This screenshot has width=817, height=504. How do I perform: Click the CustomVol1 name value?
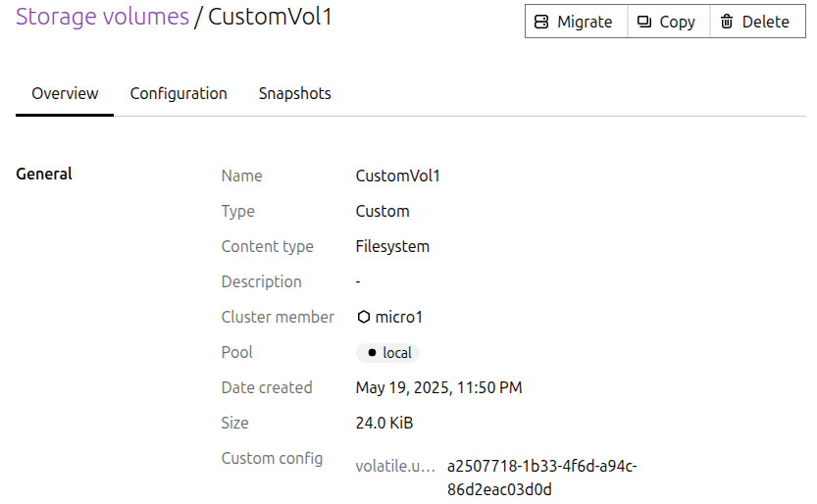[397, 176]
